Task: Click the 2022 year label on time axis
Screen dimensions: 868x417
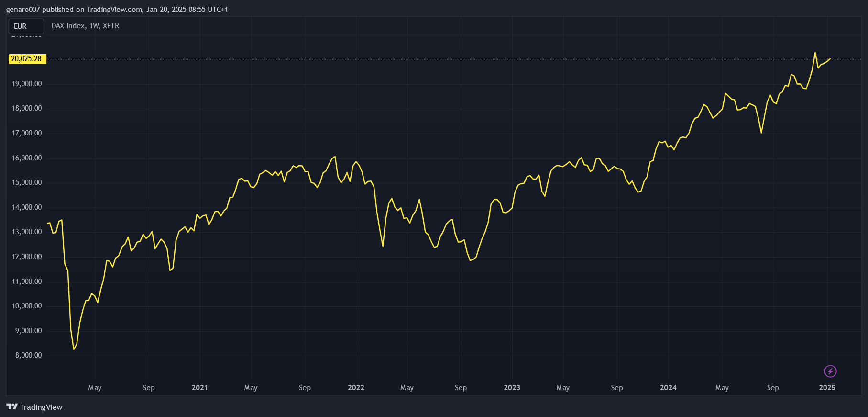Action: click(x=356, y=388)
